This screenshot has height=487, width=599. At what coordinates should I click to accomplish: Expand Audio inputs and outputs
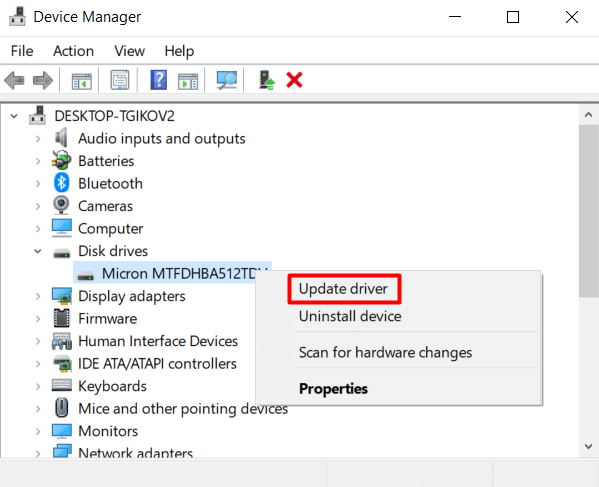pyautogui.click(x=38, y=139)
